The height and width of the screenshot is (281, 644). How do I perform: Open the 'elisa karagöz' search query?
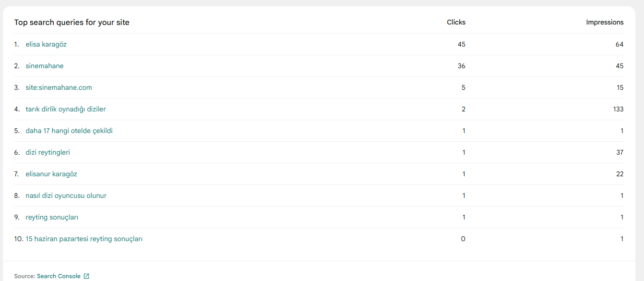(x=46, y=44)
